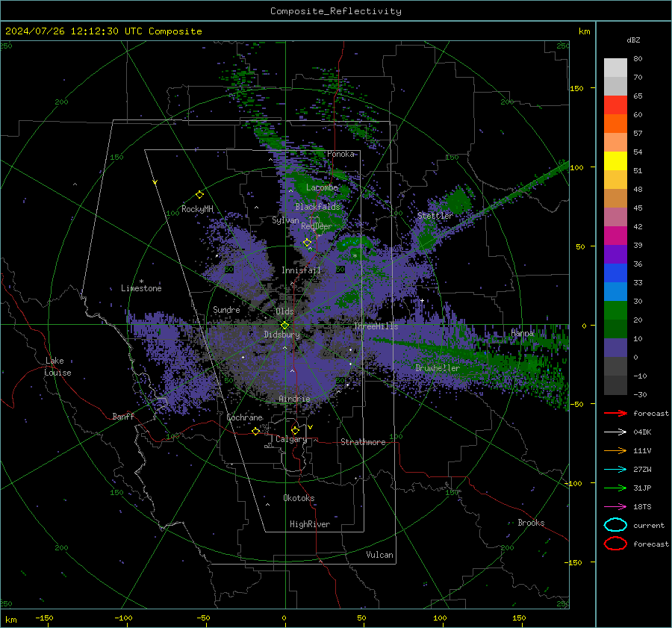
Task: Click the Stettler city label
Action: click(435, 216)
